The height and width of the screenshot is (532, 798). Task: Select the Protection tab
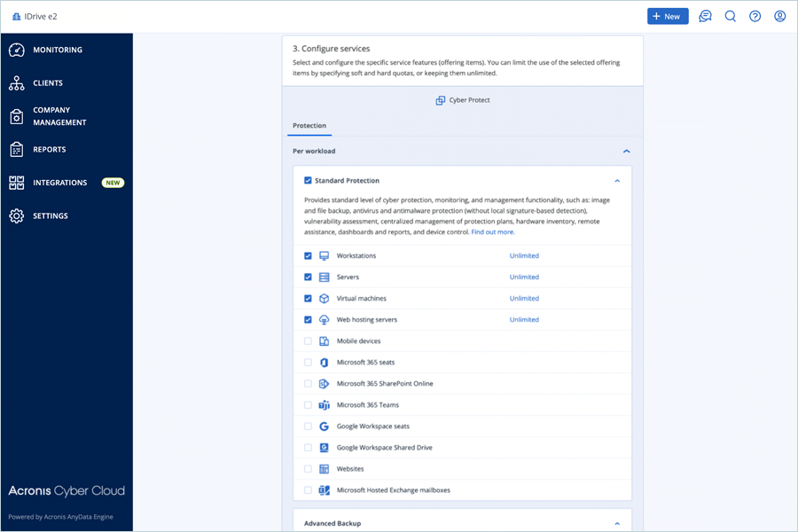coord(309,126)
